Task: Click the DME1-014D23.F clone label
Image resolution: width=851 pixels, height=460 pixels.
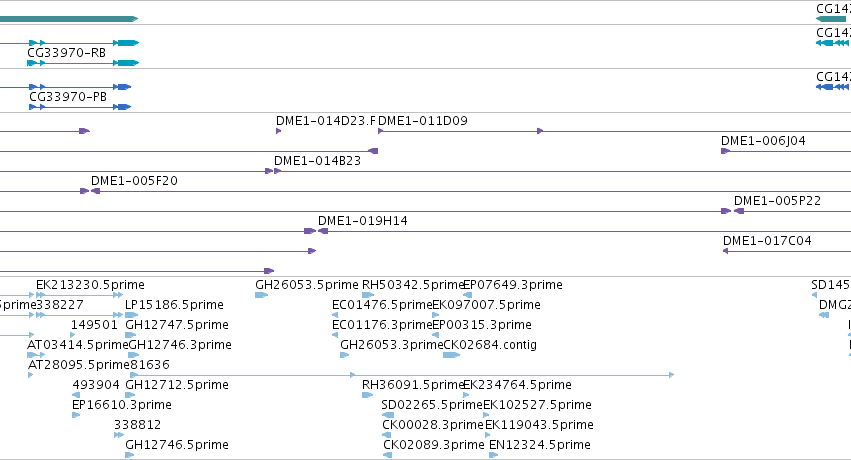Action: (x=326, y=120)
